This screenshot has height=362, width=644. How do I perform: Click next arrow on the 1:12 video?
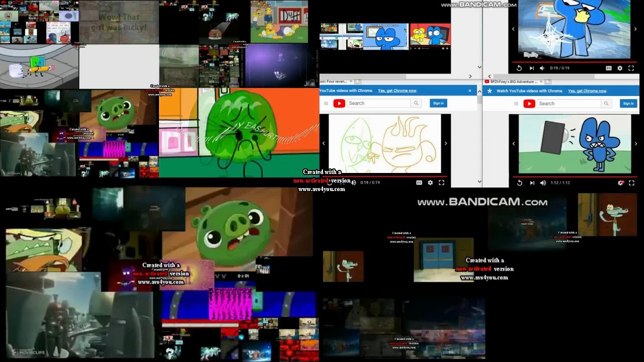(x=636, y=144)
